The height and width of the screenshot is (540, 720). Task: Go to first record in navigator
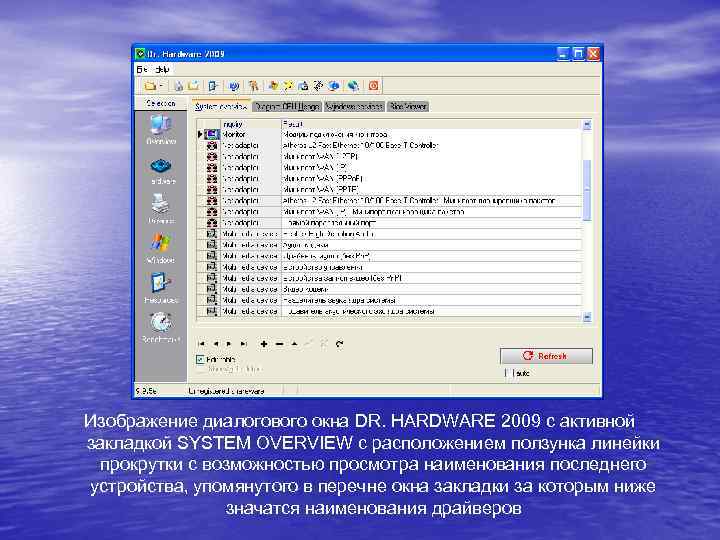tap(201, 343)
